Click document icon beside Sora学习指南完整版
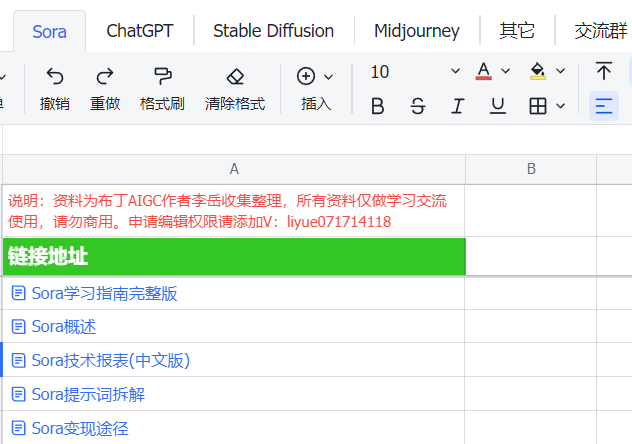Image resolution: width=632 pixels, height=444 pixels. point(19,293)
